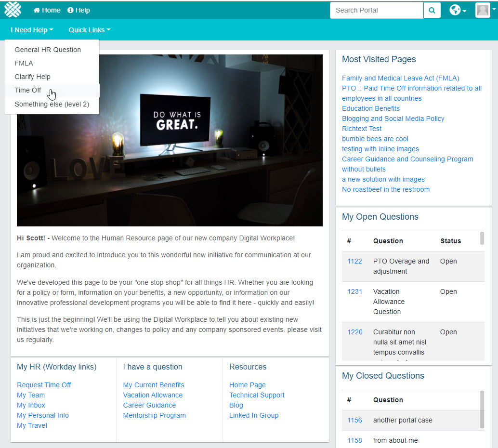Click the search magnifier button
The width and height of the screenshot is (498, 448).
tap(432, 10)
